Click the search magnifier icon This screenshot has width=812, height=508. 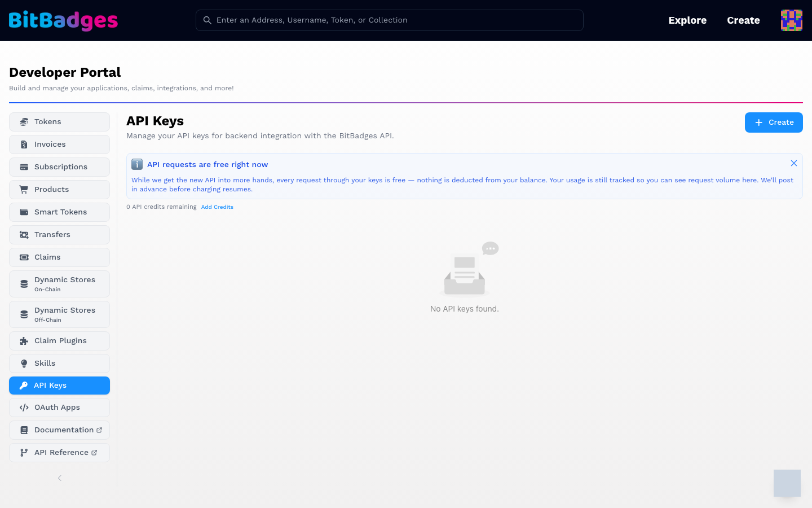(x=208, y=20)
